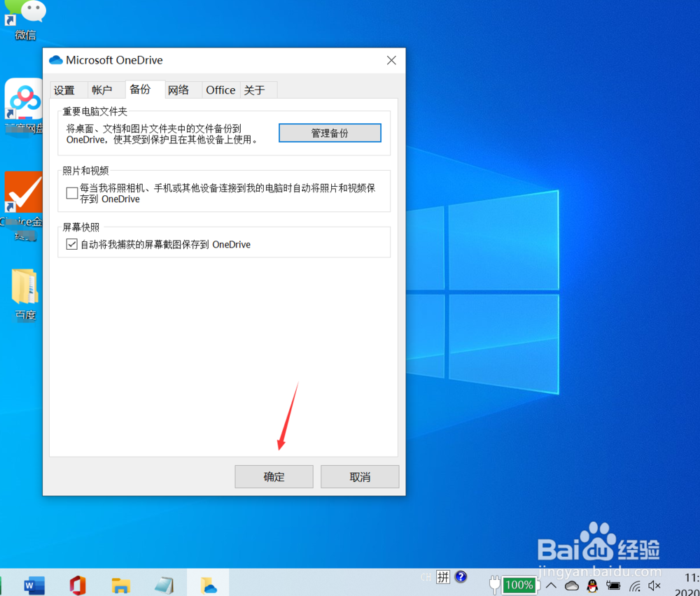
Task: Click the OneDrive cloud tray icon
Action: (571, 586)
